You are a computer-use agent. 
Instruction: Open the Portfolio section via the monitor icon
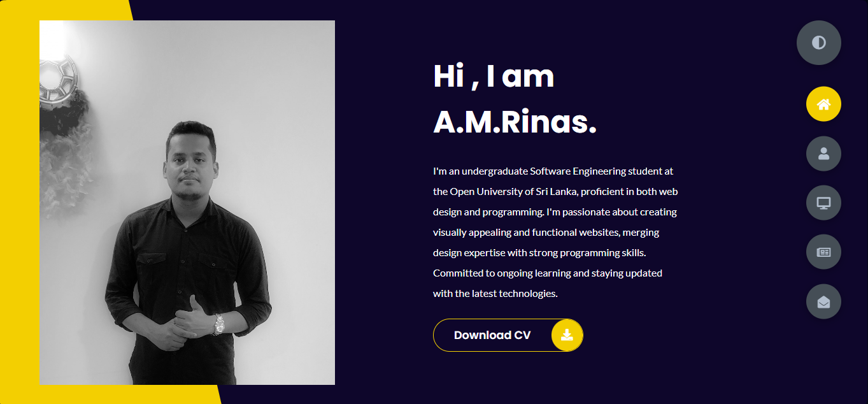point(823,203)
